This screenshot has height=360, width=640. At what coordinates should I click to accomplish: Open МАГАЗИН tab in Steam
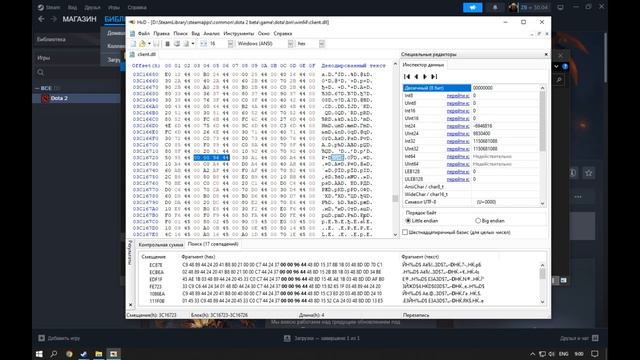coord(79,19)
